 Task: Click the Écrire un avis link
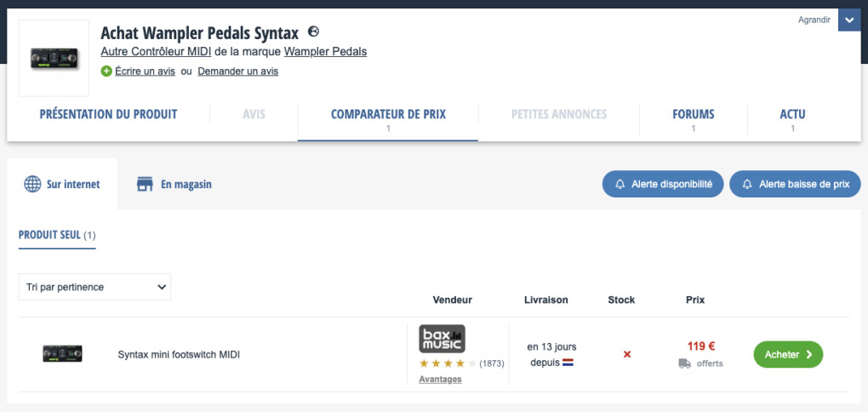coord(145,72)
